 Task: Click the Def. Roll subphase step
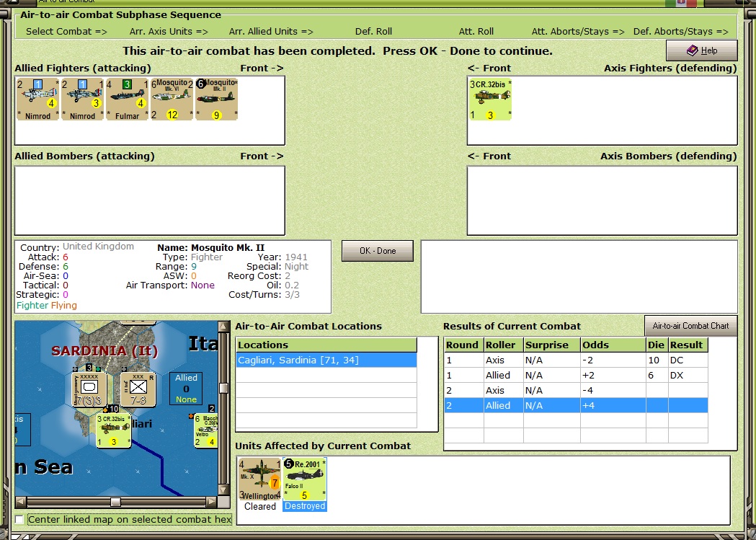click(x=373, y=31)
